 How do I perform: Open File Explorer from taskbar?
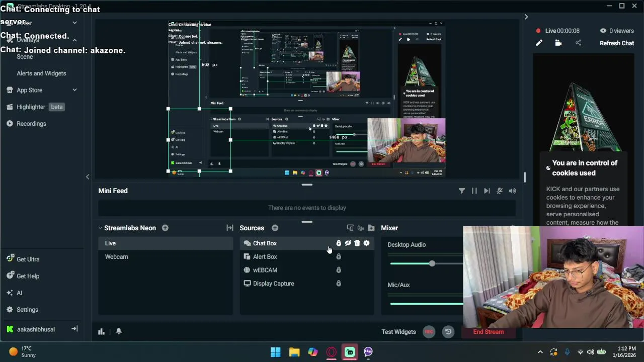294,352
